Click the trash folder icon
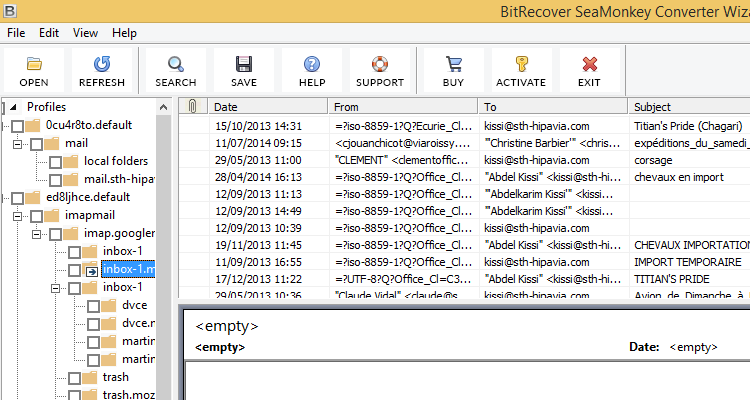 tap(90, 378)
